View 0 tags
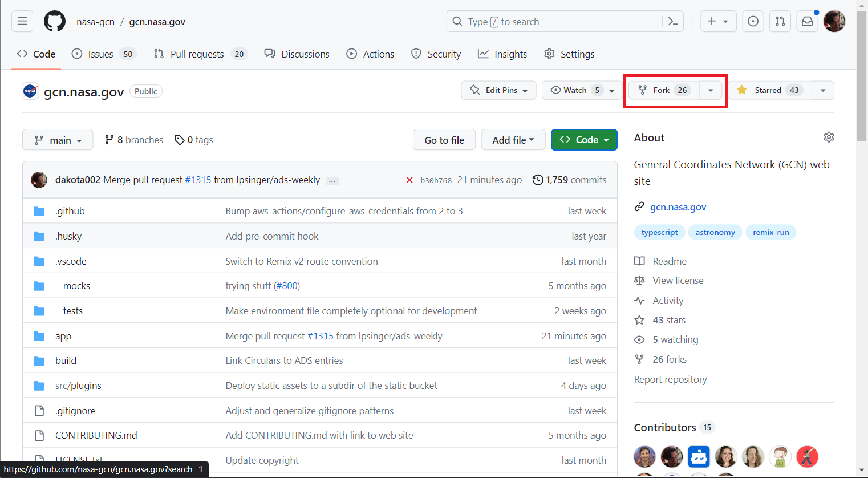The width and height of the screenshot is (868, 478). [194, 140]
